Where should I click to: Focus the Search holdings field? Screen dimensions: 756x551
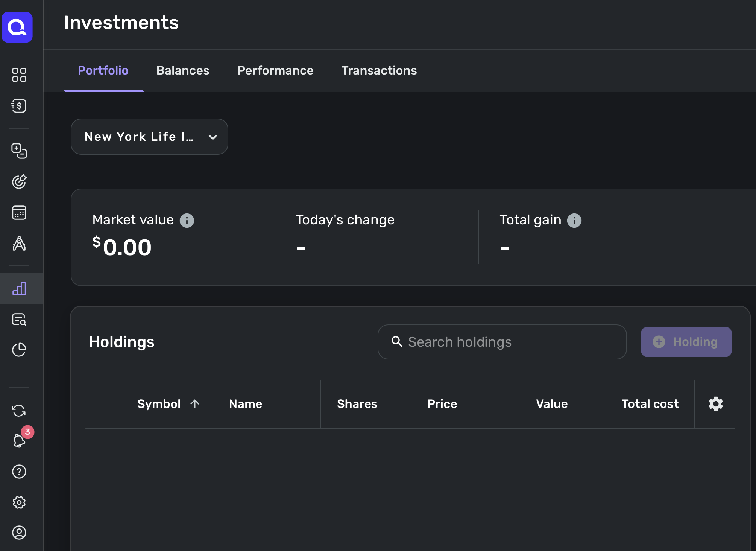click(502, 342)
